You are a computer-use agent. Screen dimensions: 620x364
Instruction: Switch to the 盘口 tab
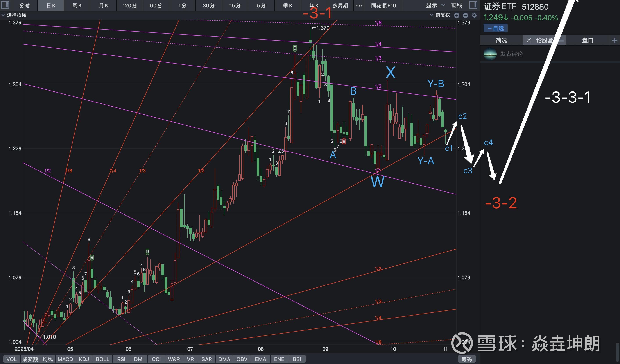[587, 40]
